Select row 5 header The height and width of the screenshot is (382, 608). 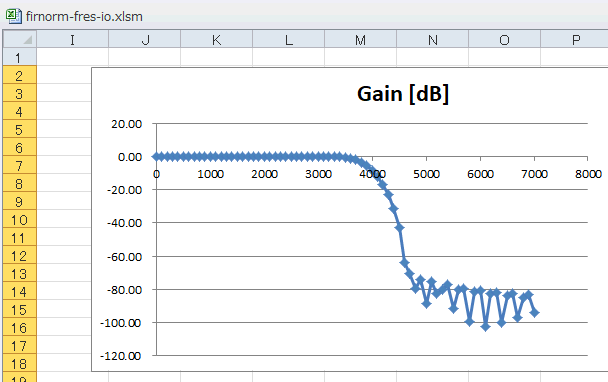19,129
